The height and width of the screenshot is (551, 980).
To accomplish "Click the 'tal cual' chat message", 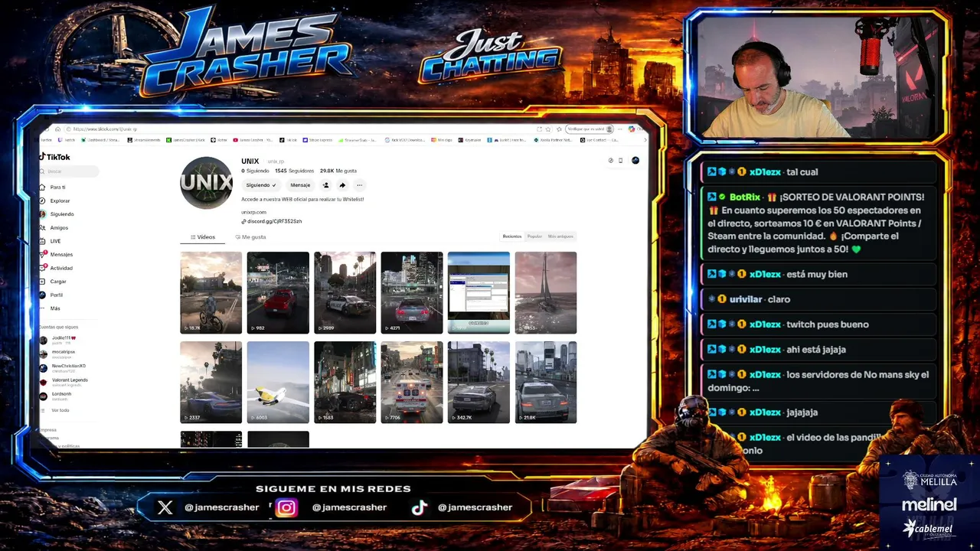I will [x=818, y=172].
